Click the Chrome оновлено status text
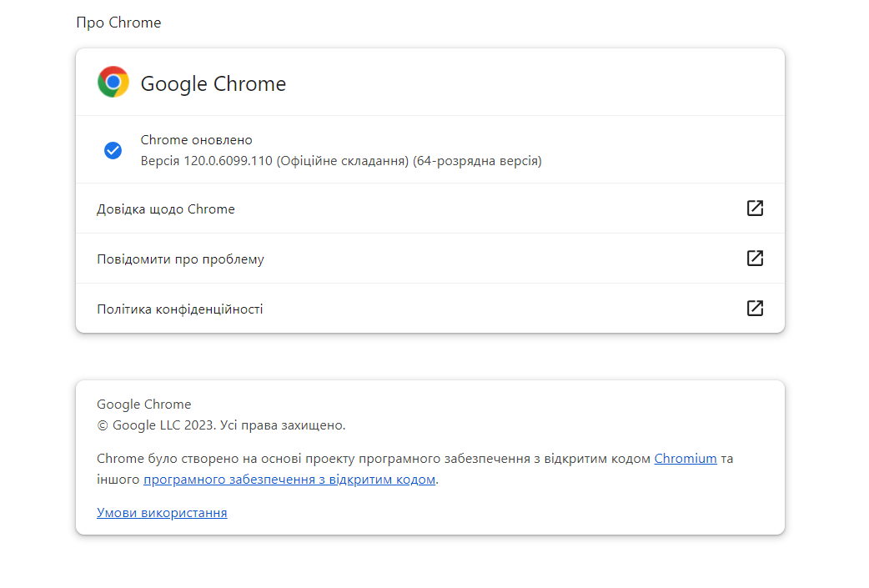Screen dimensions: 869x588 click(196, 139)
